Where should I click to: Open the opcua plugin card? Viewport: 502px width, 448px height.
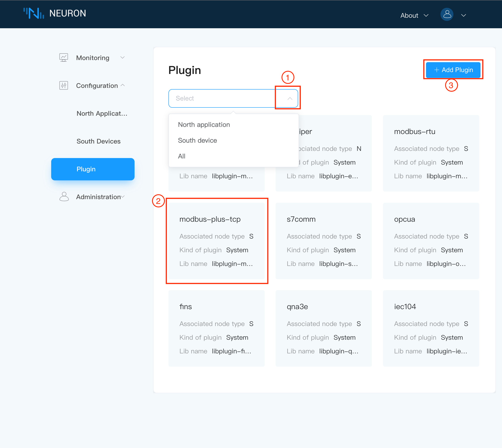431,241
